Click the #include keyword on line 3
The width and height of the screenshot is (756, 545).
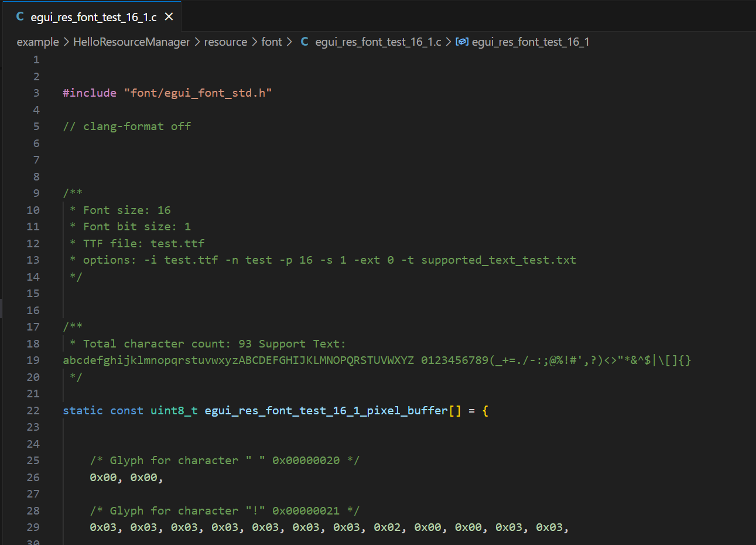[x=90, y=93]
